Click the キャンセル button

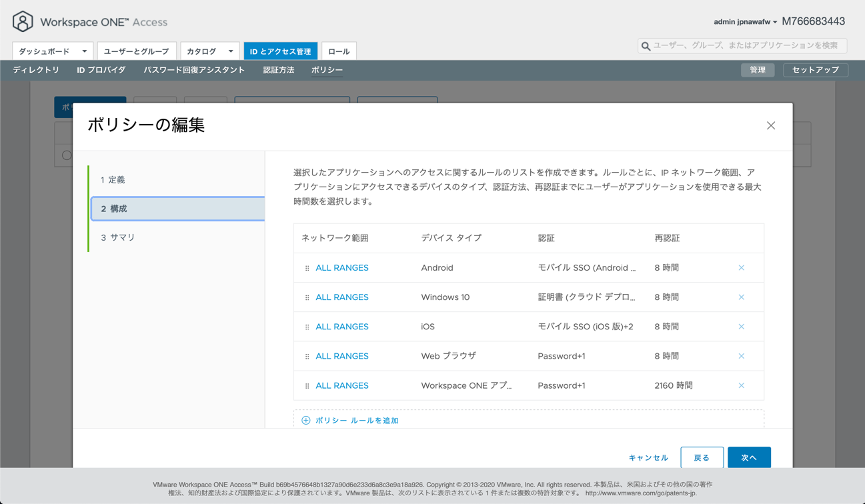pos(648,458)
